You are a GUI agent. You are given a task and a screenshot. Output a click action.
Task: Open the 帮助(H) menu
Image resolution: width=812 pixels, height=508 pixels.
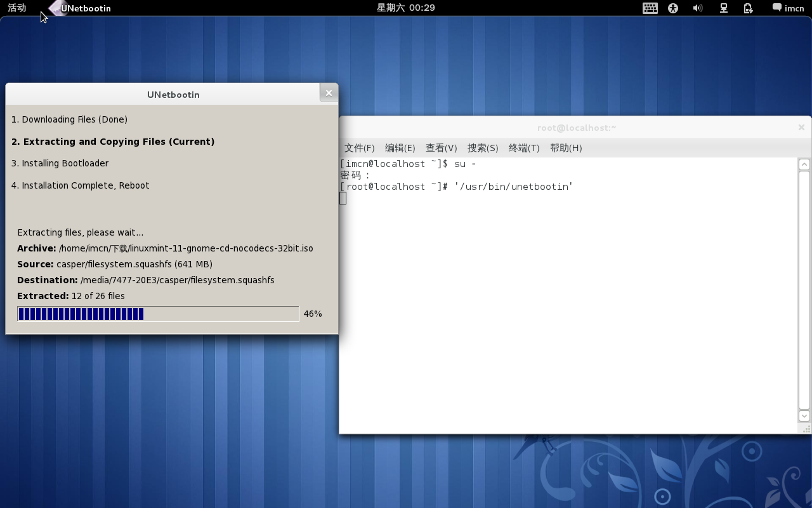click(565, 147)
